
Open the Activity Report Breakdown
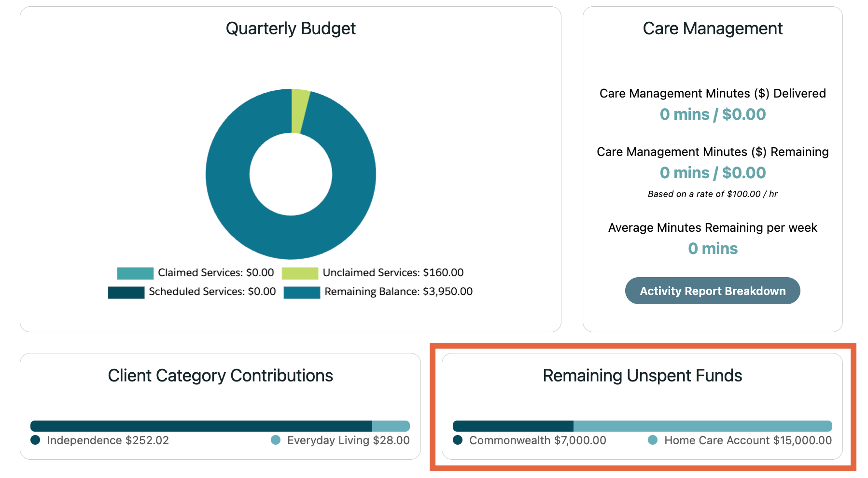coord(713,291)
